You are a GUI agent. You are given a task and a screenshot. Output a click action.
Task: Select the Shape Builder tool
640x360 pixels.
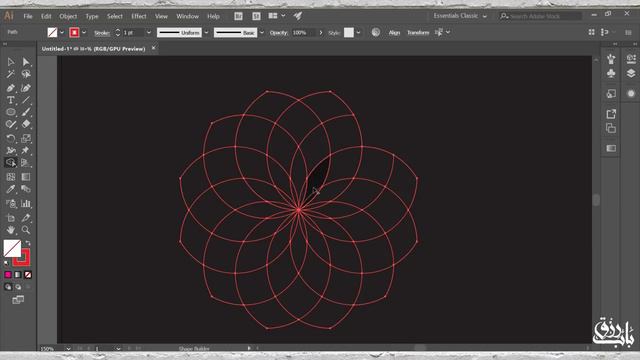point(11,162)
